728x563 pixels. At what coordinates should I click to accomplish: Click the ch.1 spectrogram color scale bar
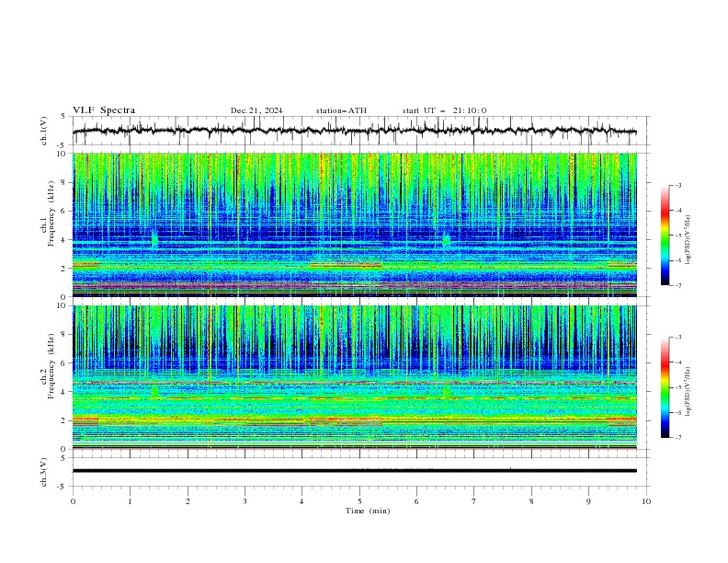(x=665, y=236)
